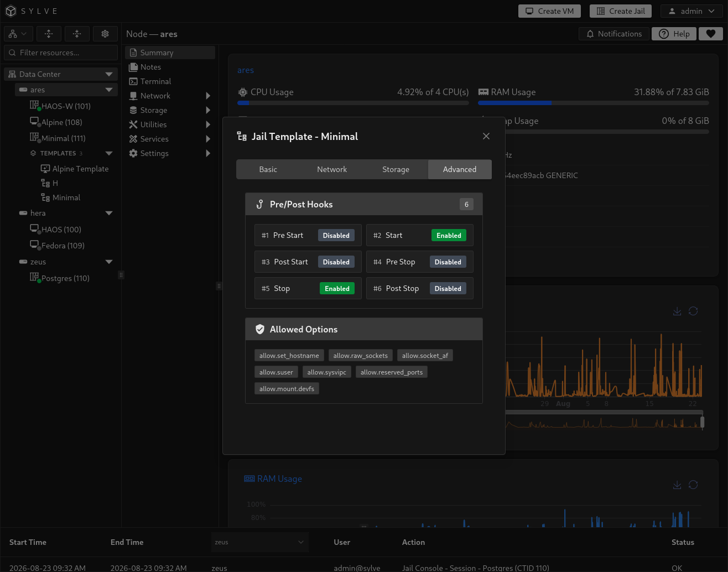Collapse the TEMPLATES group
Viewport: 728px width, 572px height.
click(109, 153)
